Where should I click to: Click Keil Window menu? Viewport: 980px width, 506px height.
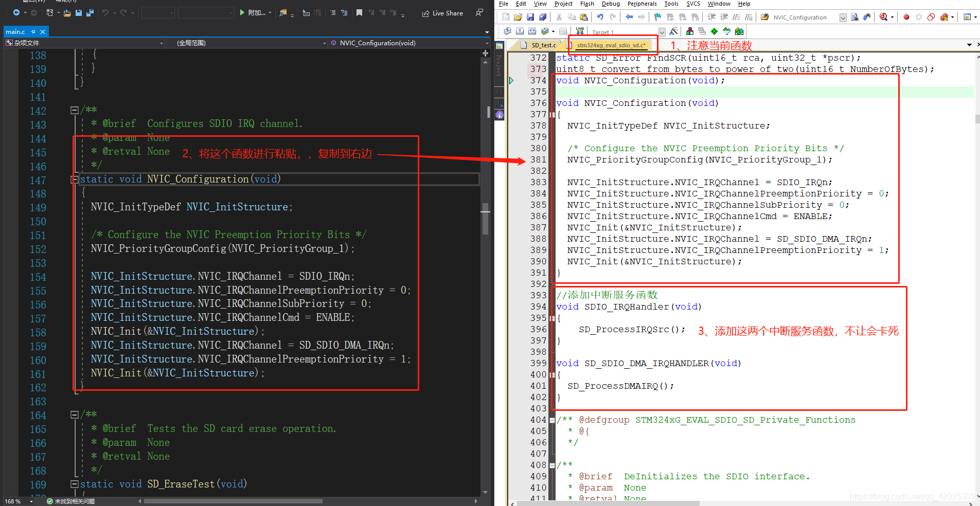coord(719,4)
